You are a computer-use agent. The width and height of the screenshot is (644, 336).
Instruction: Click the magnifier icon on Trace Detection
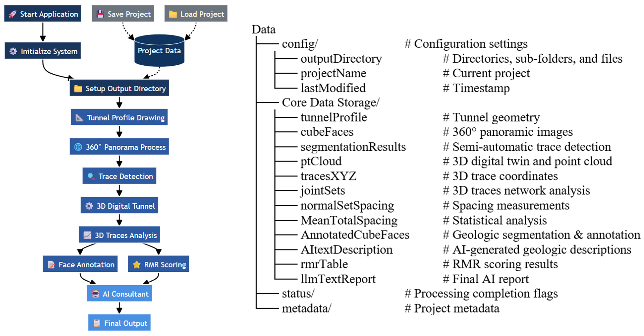coord(91,176)
